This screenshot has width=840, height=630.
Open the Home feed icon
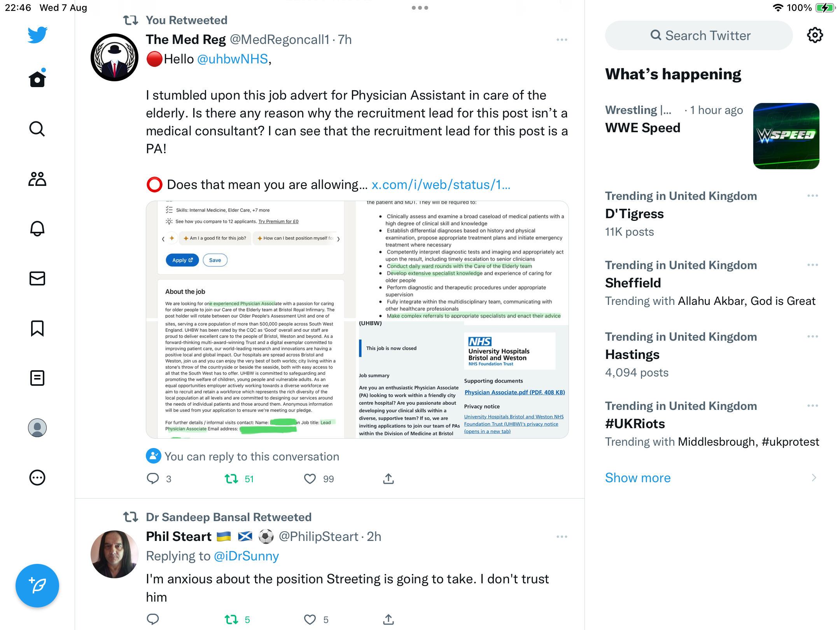pyautogui.click(x=37, y=79)
